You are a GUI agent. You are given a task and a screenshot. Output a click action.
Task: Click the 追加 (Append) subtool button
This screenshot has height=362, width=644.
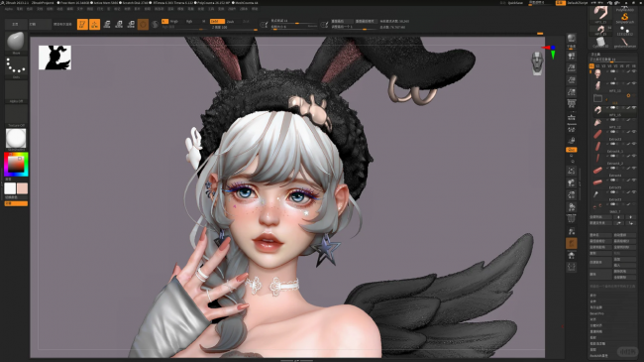(x=625, y=259)
